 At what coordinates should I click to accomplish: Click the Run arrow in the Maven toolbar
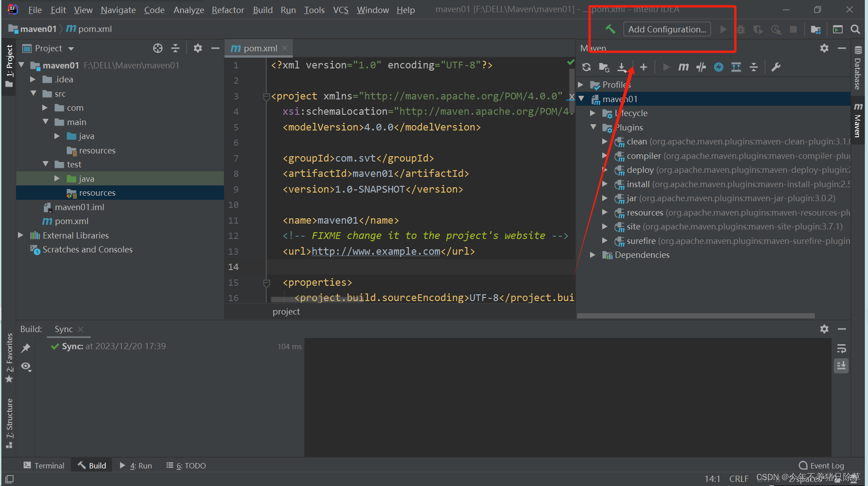pos(666,67)
